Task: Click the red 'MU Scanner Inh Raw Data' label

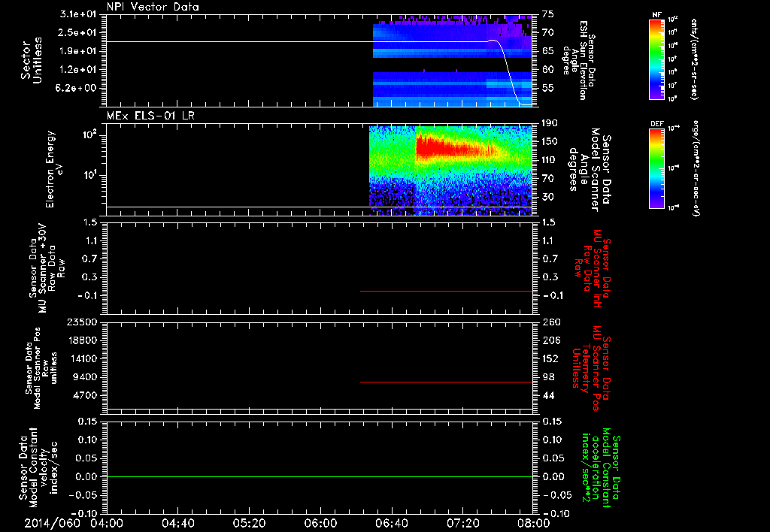Action: pyautogui.click(x=593, y=268)
